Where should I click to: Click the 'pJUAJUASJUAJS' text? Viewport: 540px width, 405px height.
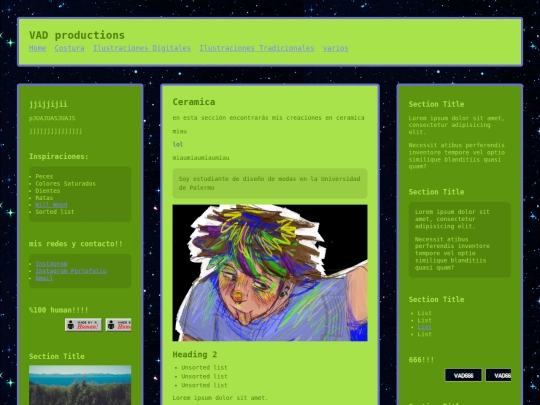coord(52,118)
